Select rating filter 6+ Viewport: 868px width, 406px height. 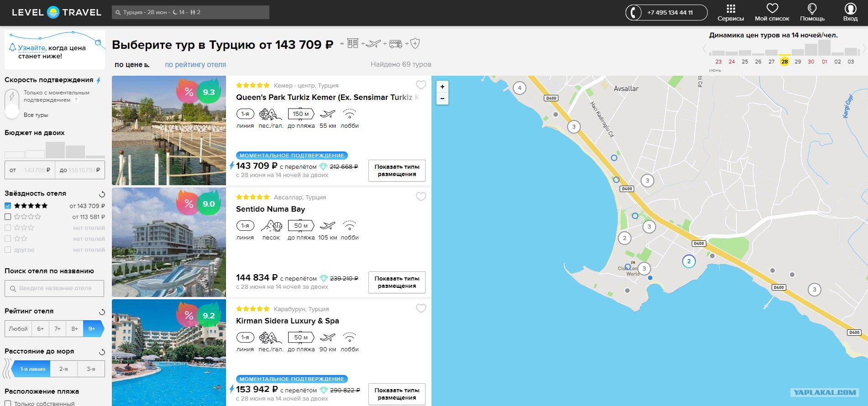41,328
